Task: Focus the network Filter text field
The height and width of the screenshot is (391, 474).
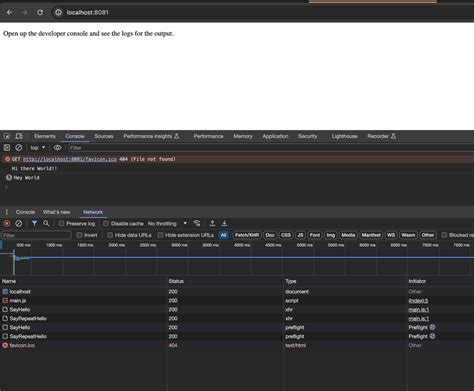Action: click(x=36, y=235)
